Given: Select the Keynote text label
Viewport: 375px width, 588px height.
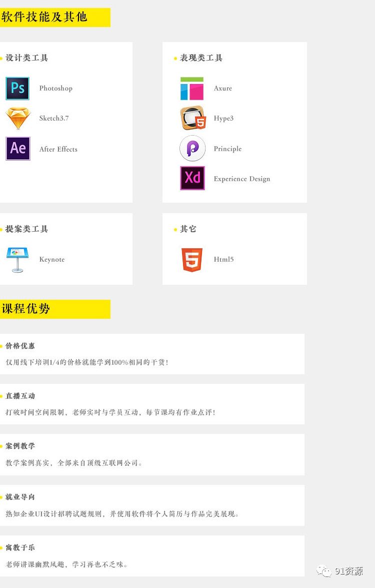Looking at the screenshot, I should (x=52, y=260).
